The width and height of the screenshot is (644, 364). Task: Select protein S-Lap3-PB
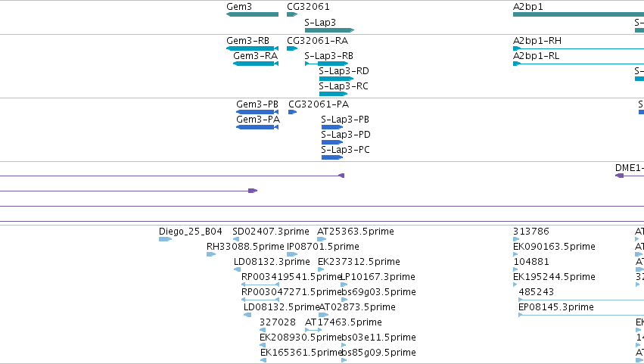332,127
